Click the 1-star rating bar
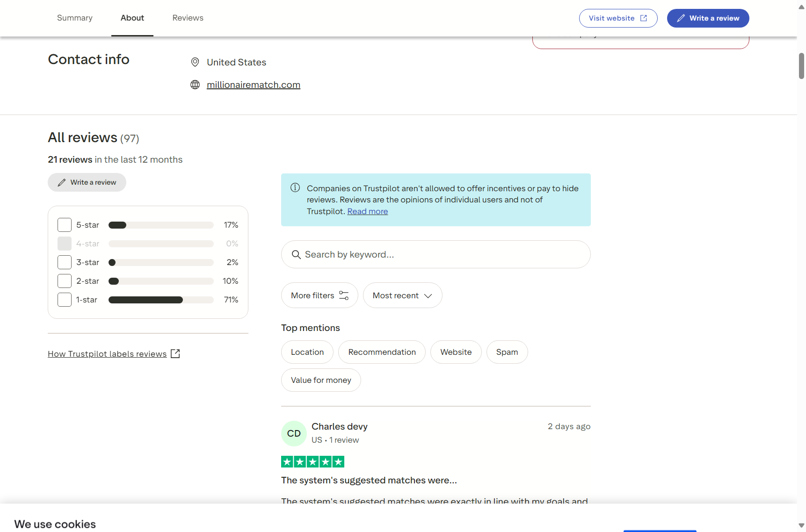The width and height of the screenshot is (806, 532). click(x=161, y=300)
